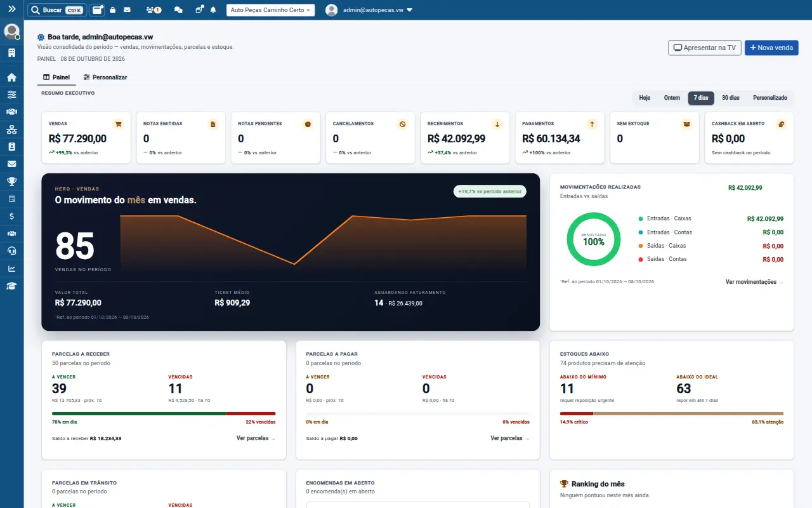
Task: Click the handshake icon directly below the sliders icon
Action: pyautogui.click(x=11, y=112)
